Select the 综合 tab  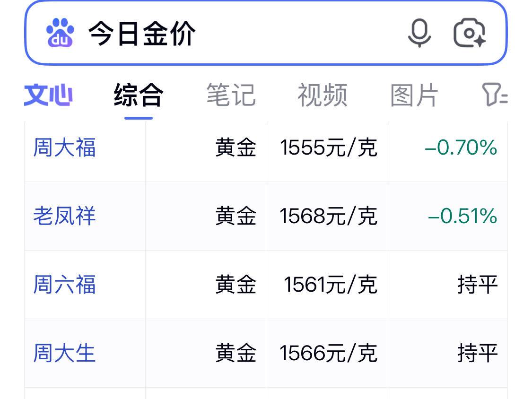(139, 95)
